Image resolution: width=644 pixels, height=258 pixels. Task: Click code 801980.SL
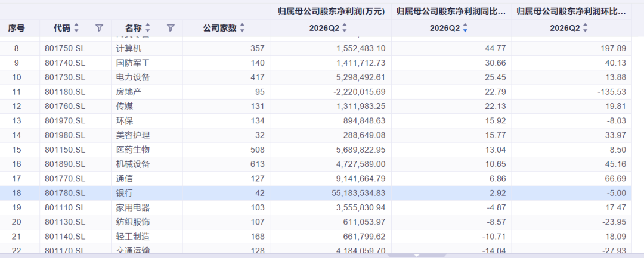click(x=65, y=135)
